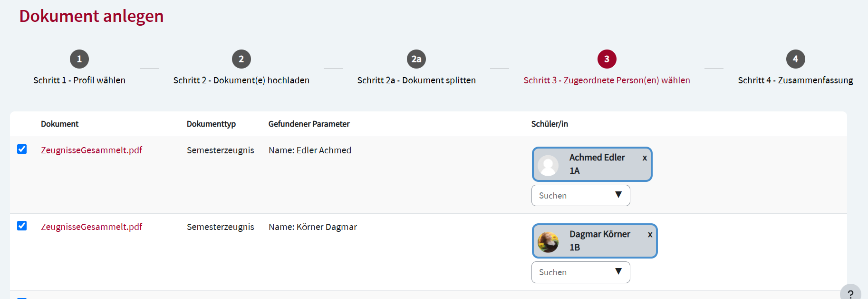Viewport: 868px width, 299px height.
Task: Open the help question mark button
Action: 850,294
